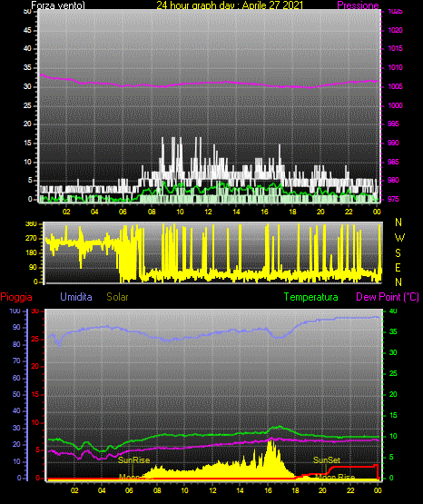This screenshot has height=504, width=423.
Task: Click humidity axis value '60'
Action: [16, 378]
